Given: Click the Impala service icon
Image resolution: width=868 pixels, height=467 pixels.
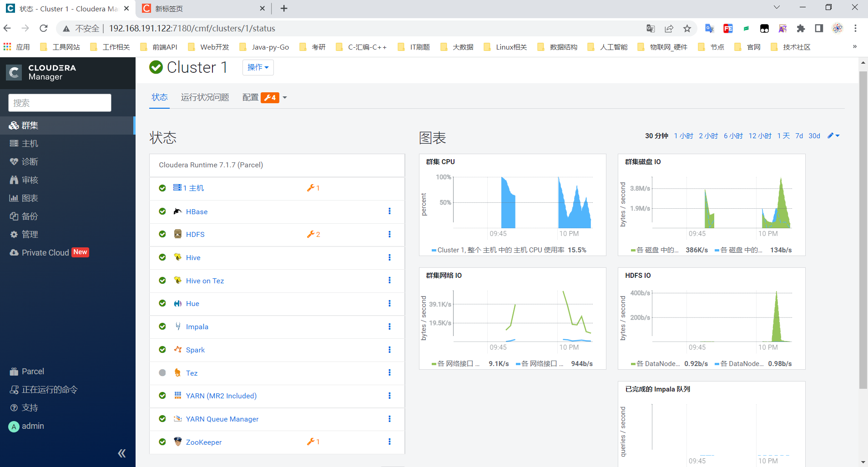Looking at the screenshot, I should pyautogui.click(x=178, y=326).
